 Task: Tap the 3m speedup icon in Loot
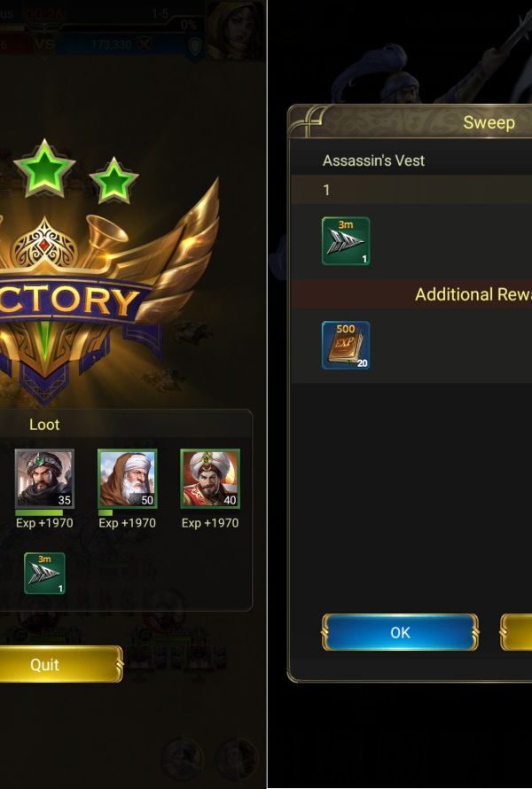point(45,573)
